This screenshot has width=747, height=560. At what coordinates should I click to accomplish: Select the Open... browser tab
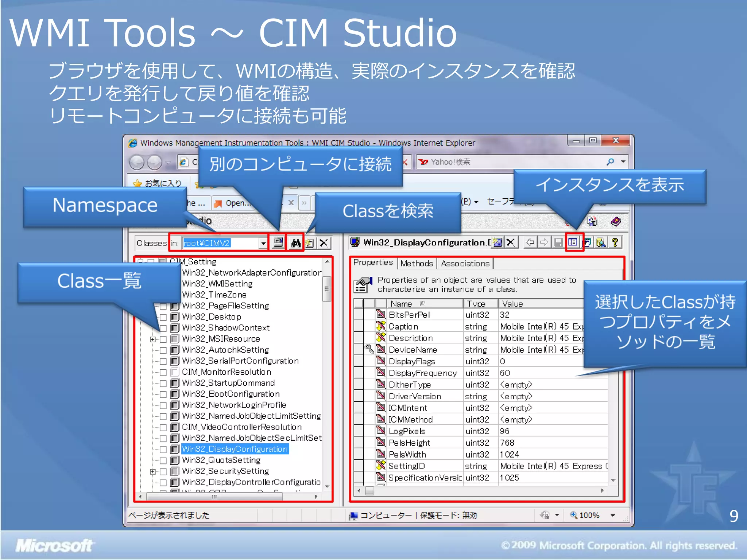[233, 203]
